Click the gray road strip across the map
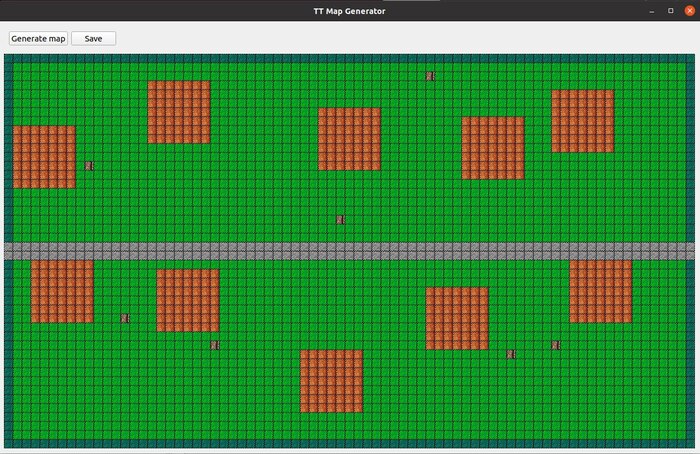Viewport: 700px width, 454px height. click(350, 251)
